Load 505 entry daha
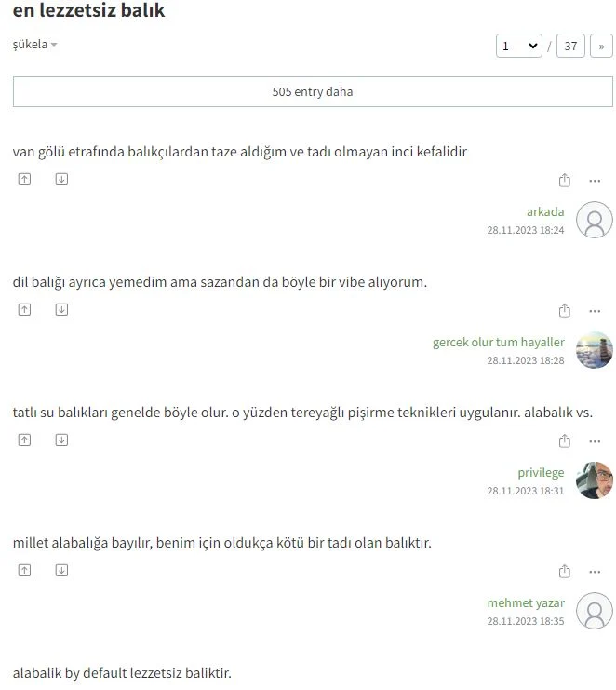 [x=313, y=91]
